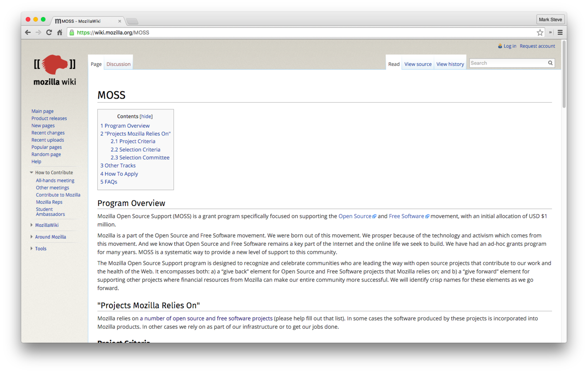Click the search magnifier icon

[550, 63]
